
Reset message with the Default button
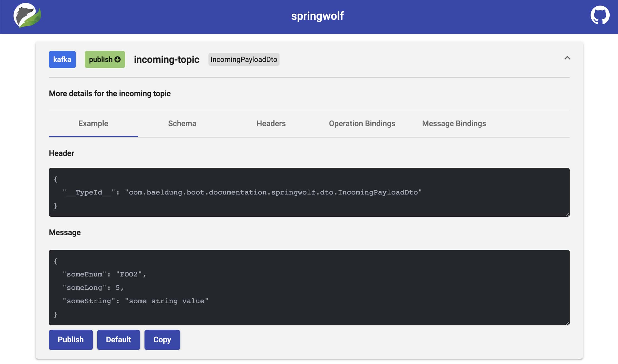click(x=119, y=340)
